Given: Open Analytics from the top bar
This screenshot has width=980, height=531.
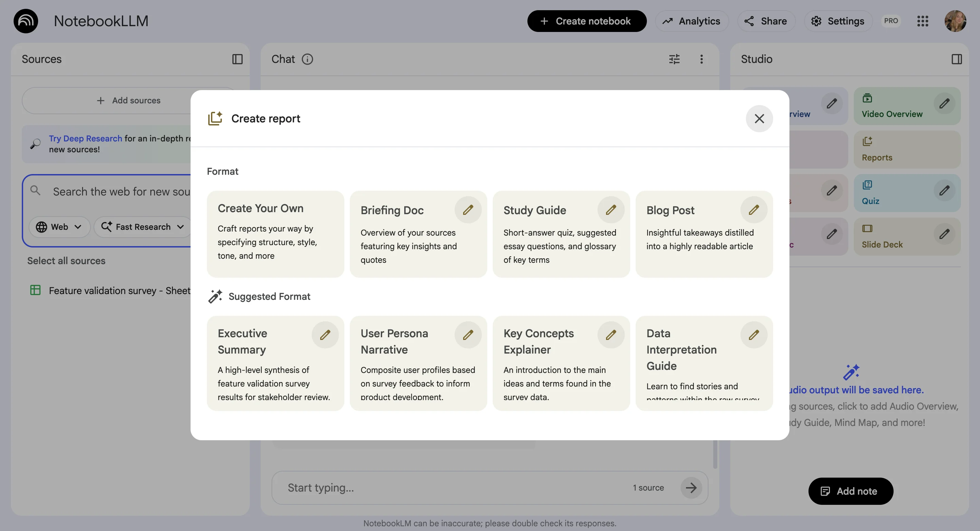Looking at the screenshot, I should tap(692, 21).
